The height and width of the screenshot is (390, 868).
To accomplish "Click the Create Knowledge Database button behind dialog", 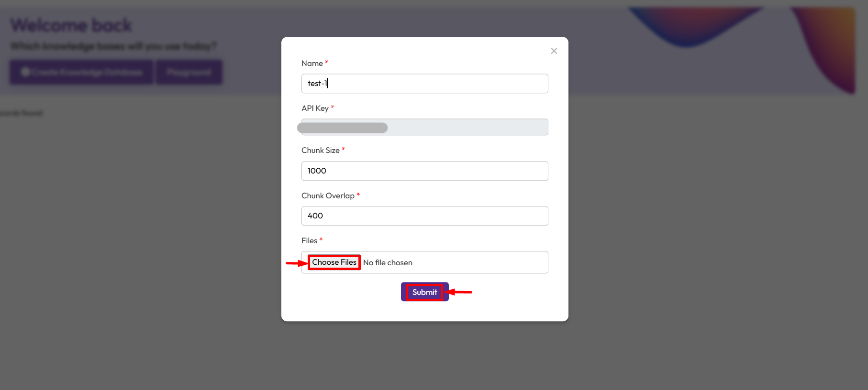I will click(82, 72).
